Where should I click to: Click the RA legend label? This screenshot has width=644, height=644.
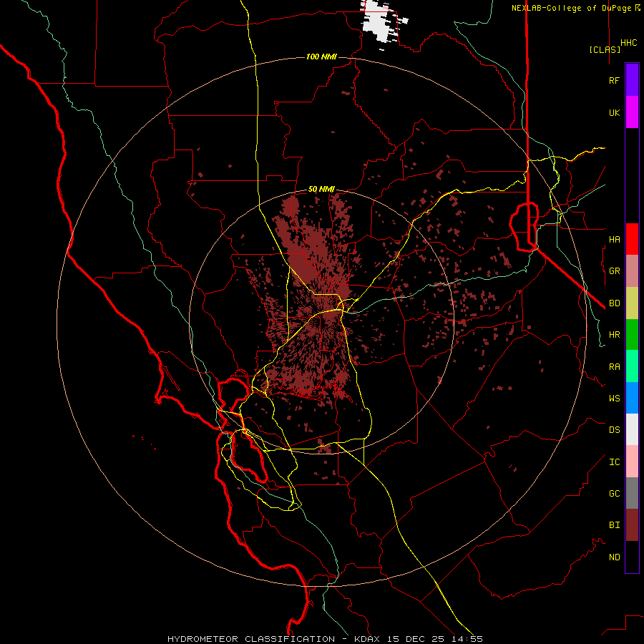pyautogui.click(x=614, y=367)
